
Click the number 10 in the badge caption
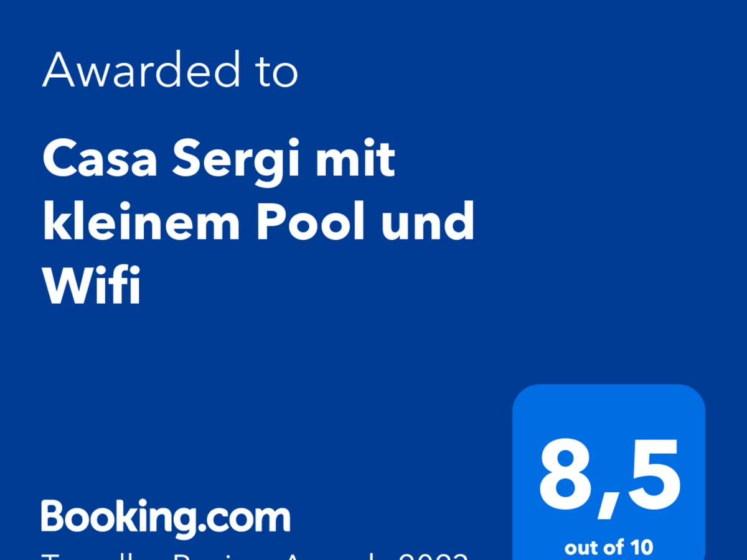(x=641, y=548)
